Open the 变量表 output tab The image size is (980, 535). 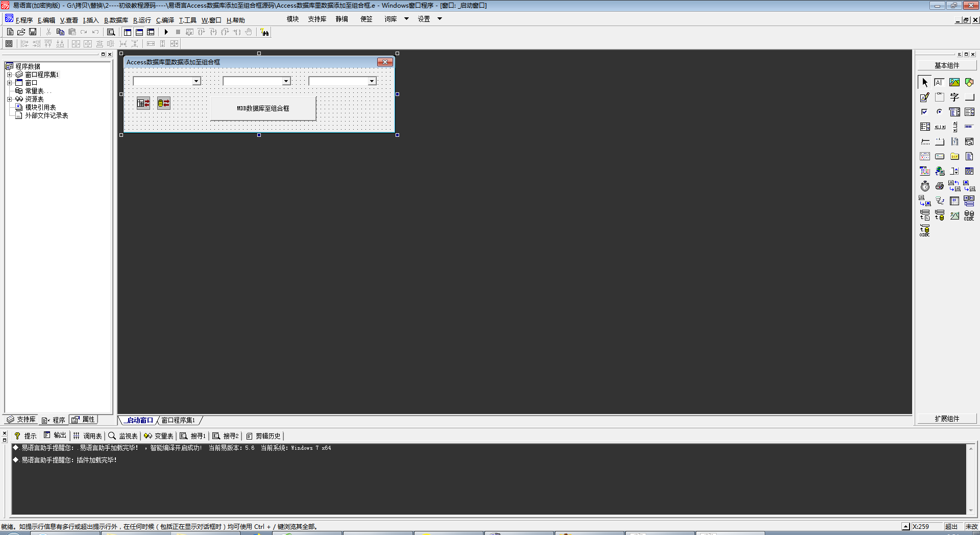coord(159,436)
